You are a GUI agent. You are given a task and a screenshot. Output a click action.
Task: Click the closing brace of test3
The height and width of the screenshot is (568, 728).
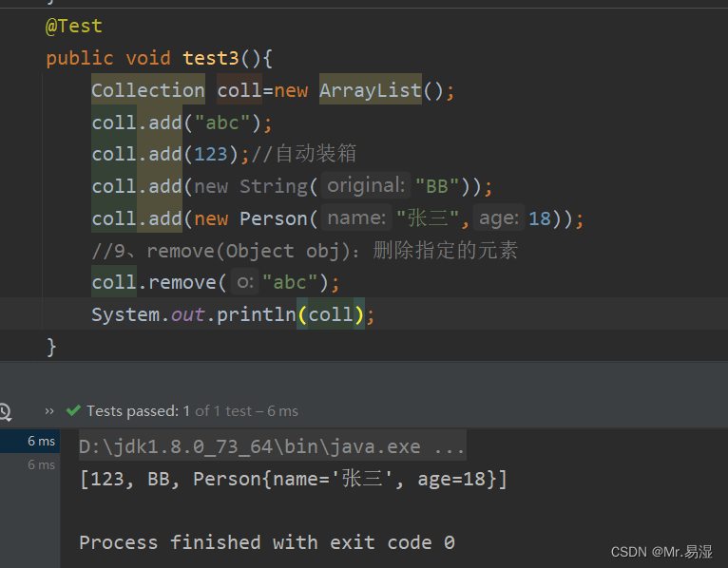51,347
